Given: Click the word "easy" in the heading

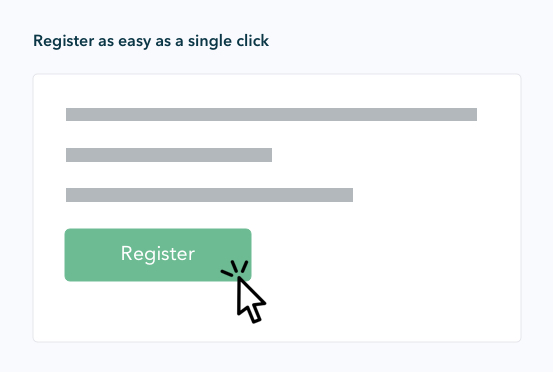Looking at the screenshot, I should click(x=134, y=42).
